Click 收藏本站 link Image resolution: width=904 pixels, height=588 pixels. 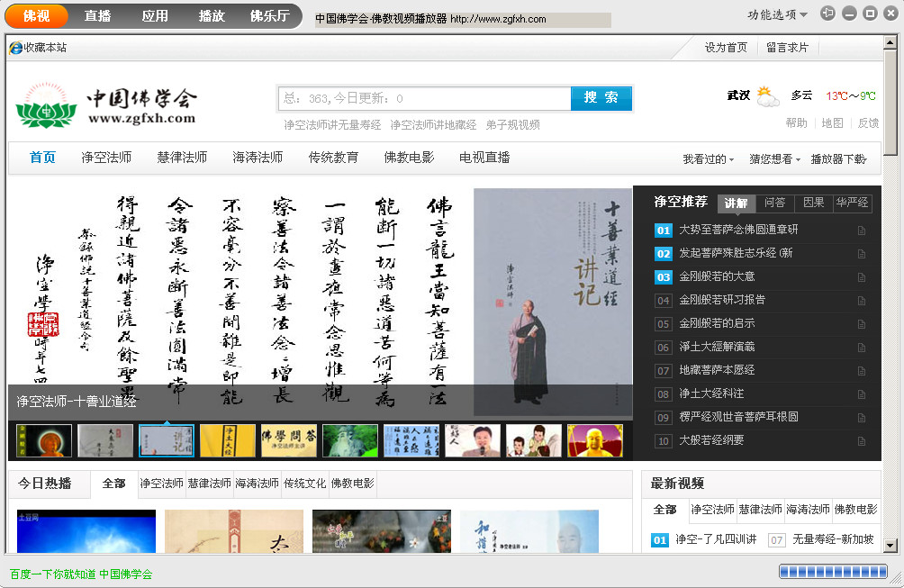point(45,48)
